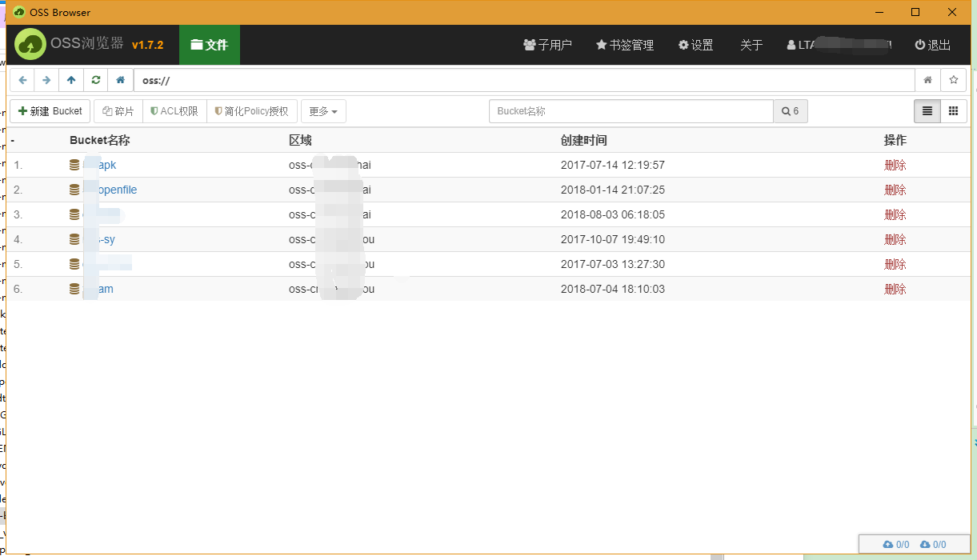The height and width of the screenshot is (560, 977).
Task: Click the OSS Browser cloud logo
Action: point(30,45)
